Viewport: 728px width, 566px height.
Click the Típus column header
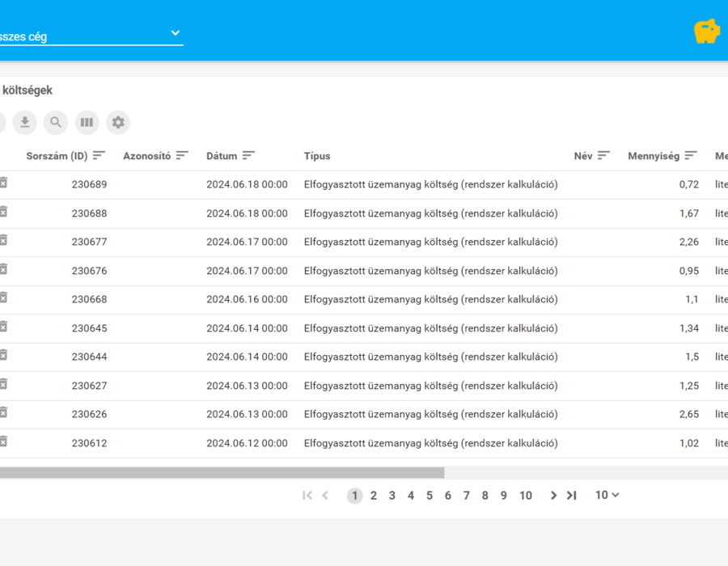317,156
